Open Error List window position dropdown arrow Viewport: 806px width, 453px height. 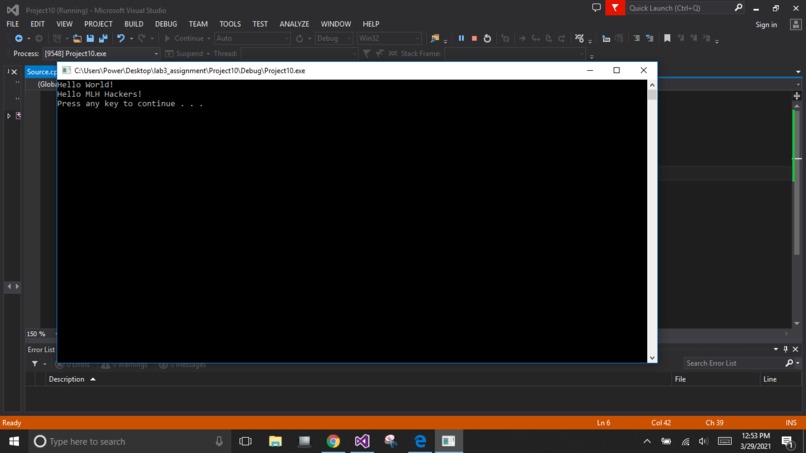coord(776,350)
